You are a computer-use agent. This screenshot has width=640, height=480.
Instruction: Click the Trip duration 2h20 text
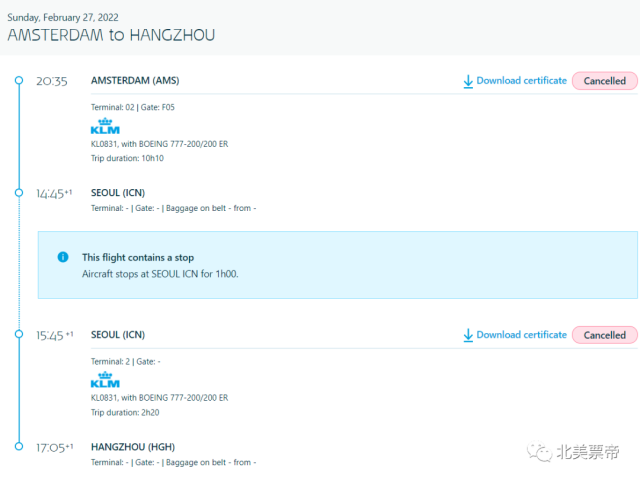point(126,411)
